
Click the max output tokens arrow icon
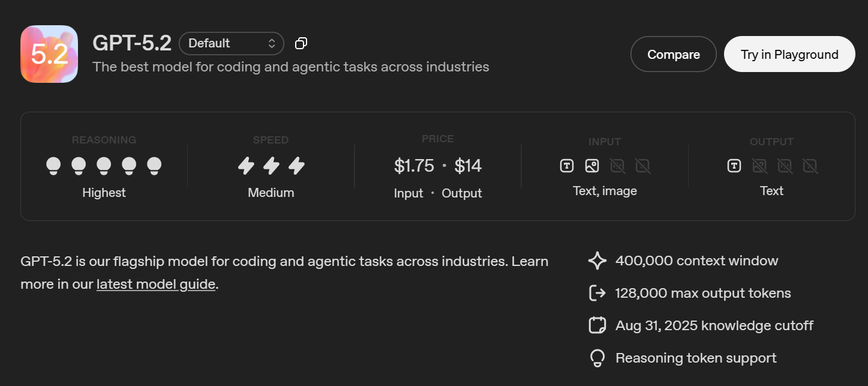click(x=597, y=293)
